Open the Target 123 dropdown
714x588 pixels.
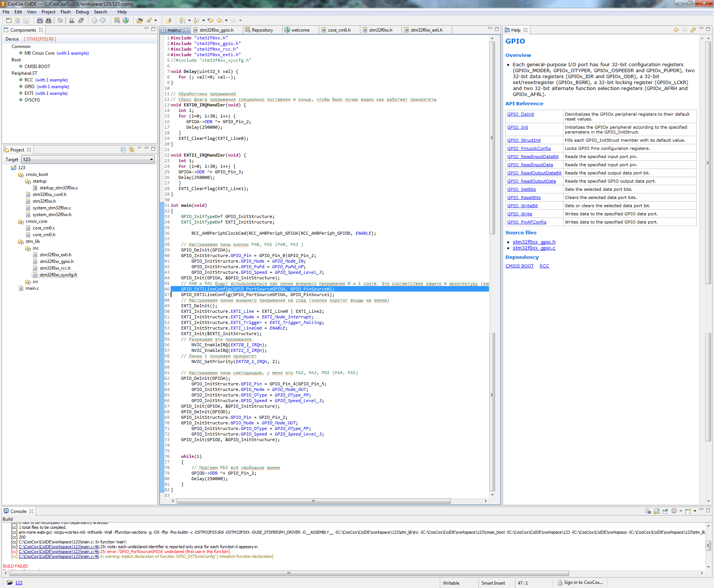tap(151, 160)
